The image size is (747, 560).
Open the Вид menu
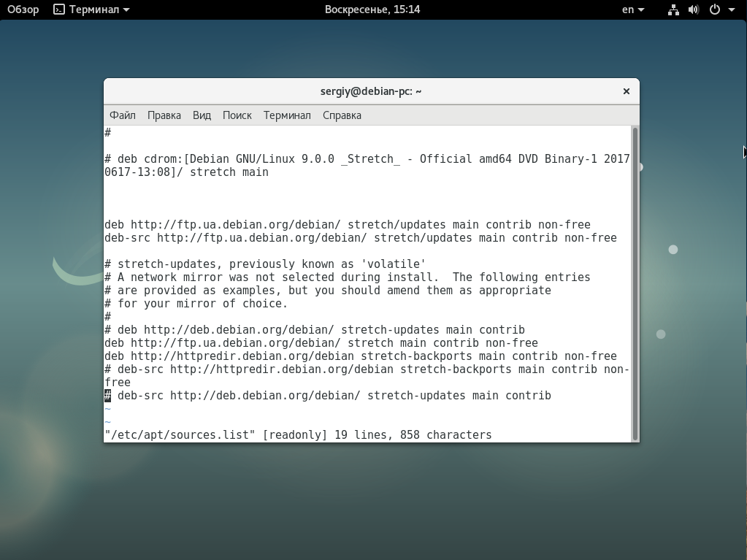[x=201, y=115]
